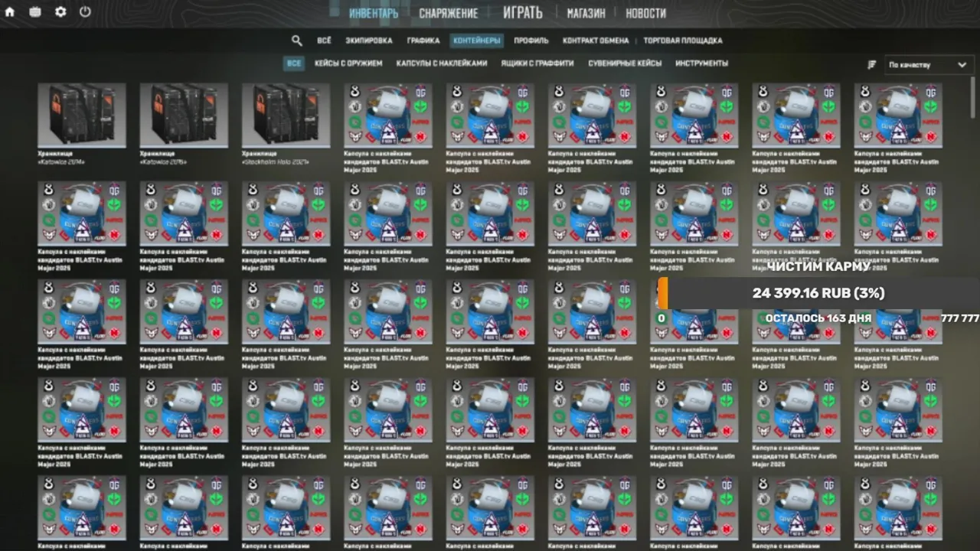
Task: Click the power quit icon
Action: 85,12
